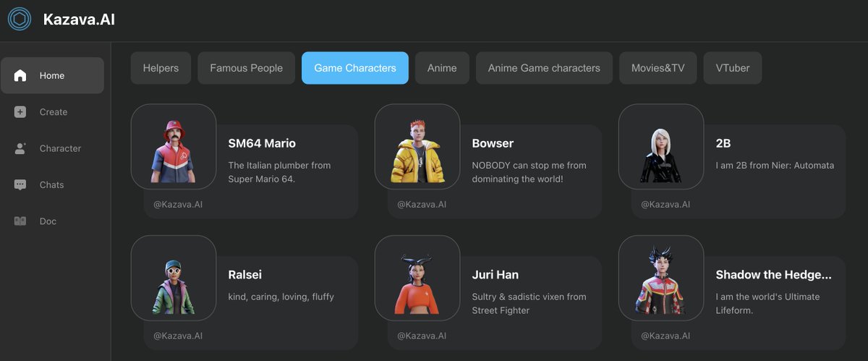Screen dimensions: 868x361
Task: Select the Game Characters tab
Action: [355, 68]
